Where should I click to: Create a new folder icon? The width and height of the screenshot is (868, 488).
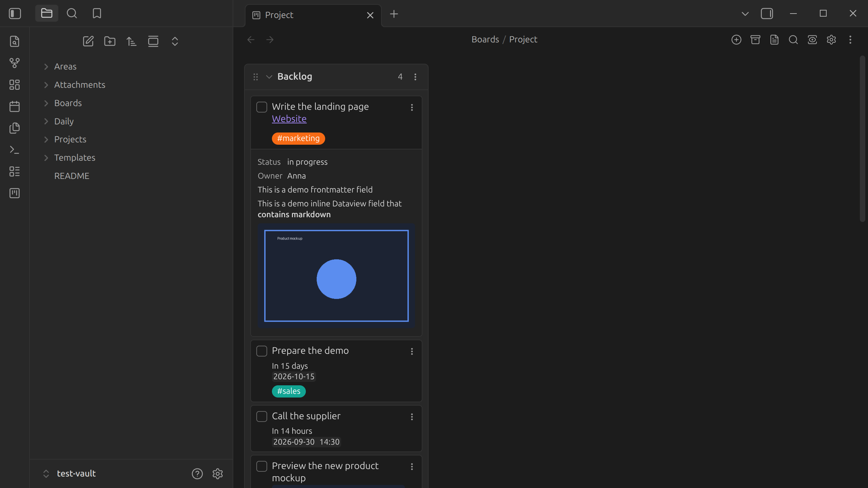pyautogui.click(x=110, y=41)
